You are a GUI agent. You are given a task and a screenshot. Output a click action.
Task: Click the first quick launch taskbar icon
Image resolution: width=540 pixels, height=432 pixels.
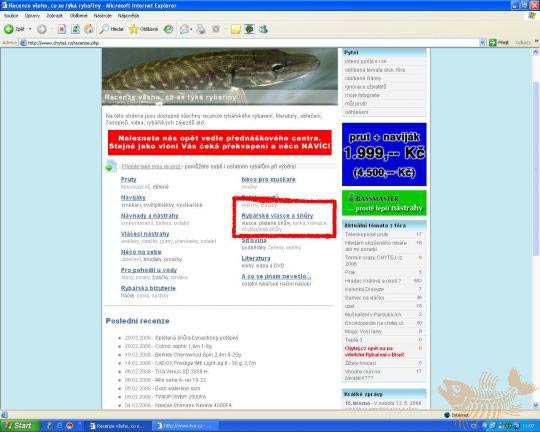point(50,426)
